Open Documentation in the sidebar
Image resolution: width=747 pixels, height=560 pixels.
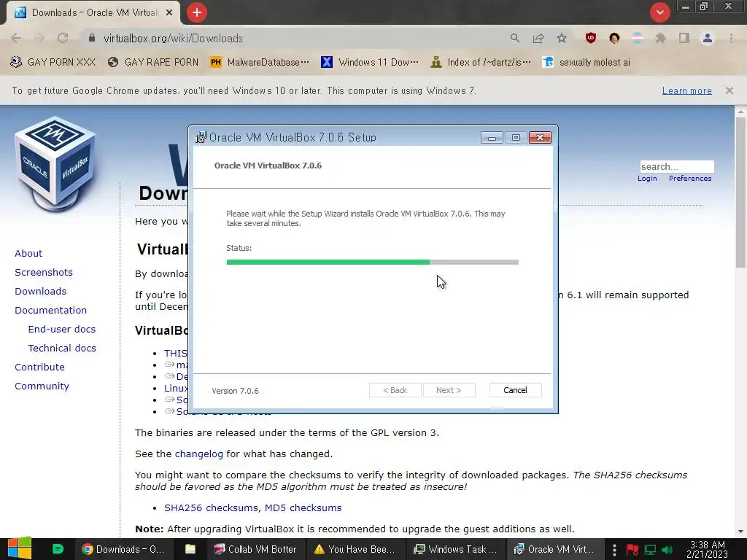click(50, 310)
